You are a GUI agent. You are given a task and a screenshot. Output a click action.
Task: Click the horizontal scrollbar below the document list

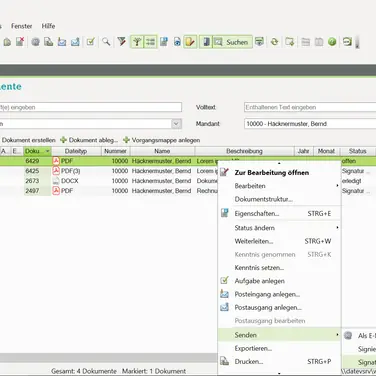[x=108, y=358]
